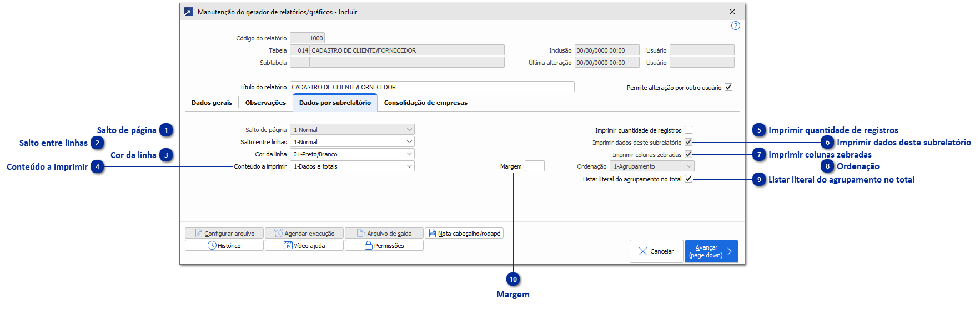Click the window title bar app icon
The image size is (980, 309).
point(189,12)
